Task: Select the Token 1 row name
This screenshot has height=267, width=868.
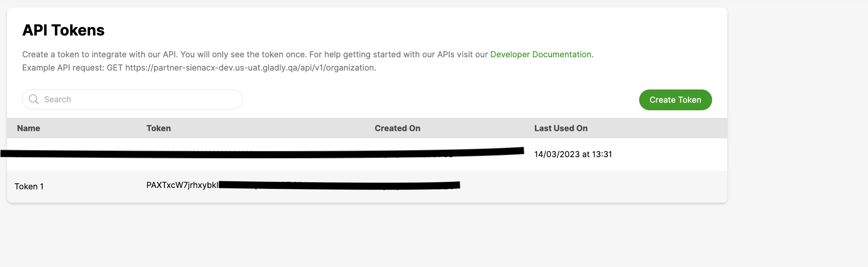Action: pos(29,187)
